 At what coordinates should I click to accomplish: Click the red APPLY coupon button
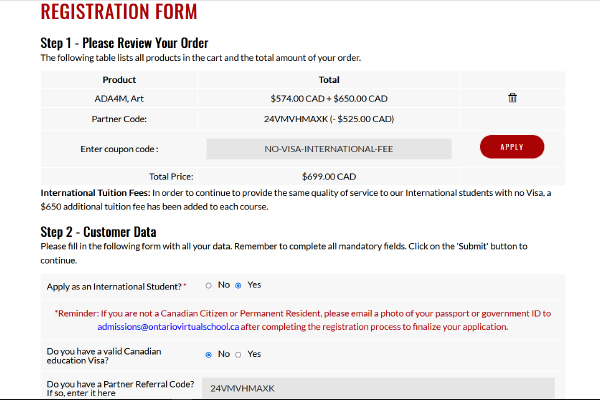click(x=512, y=147)
